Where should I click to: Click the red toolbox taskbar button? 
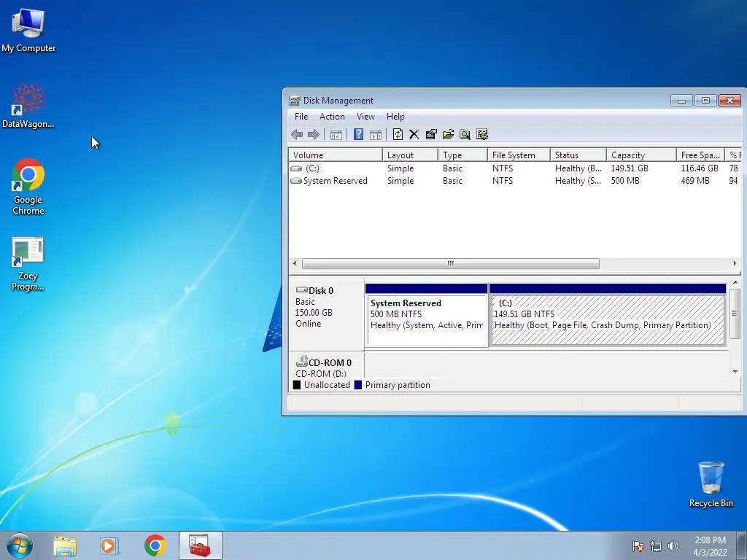[x=200, y=545]
